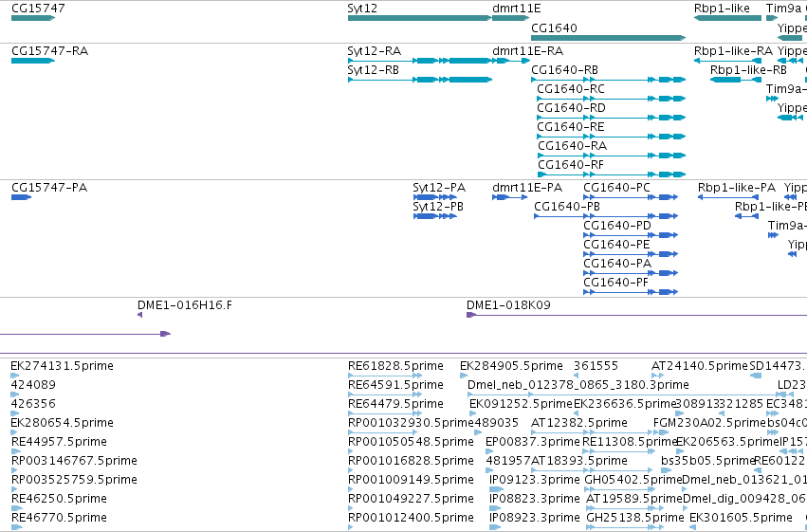Click the Rbp1-like-RA transcript label

(x=733, y=51)
